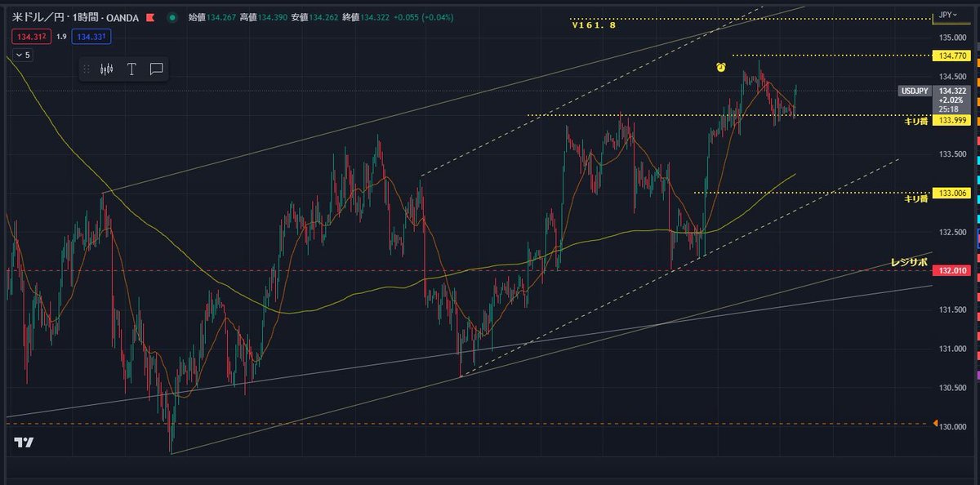The image size is (980, 485).
Task: Click the +2.02% change in price label
Action: tap(950, 100)
